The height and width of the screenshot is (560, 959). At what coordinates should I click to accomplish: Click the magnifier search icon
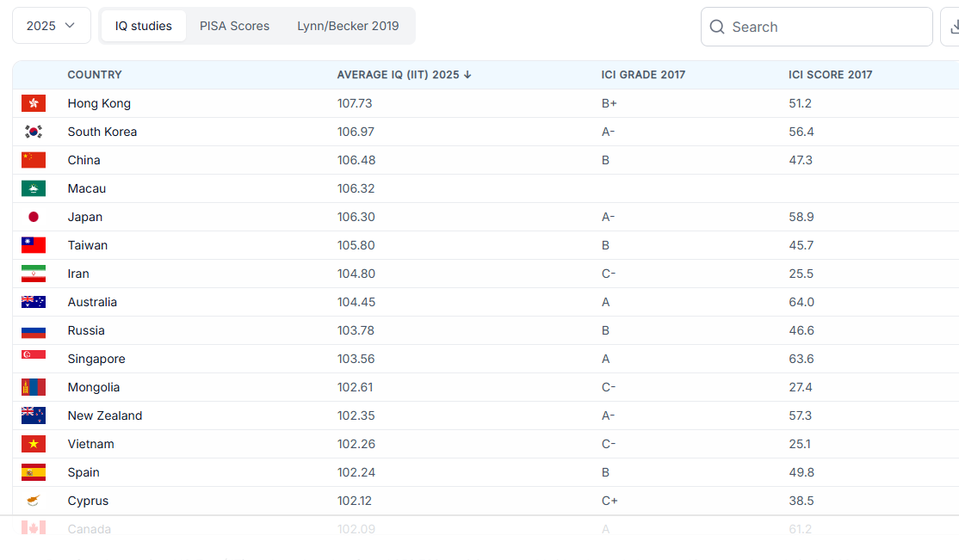717,27
